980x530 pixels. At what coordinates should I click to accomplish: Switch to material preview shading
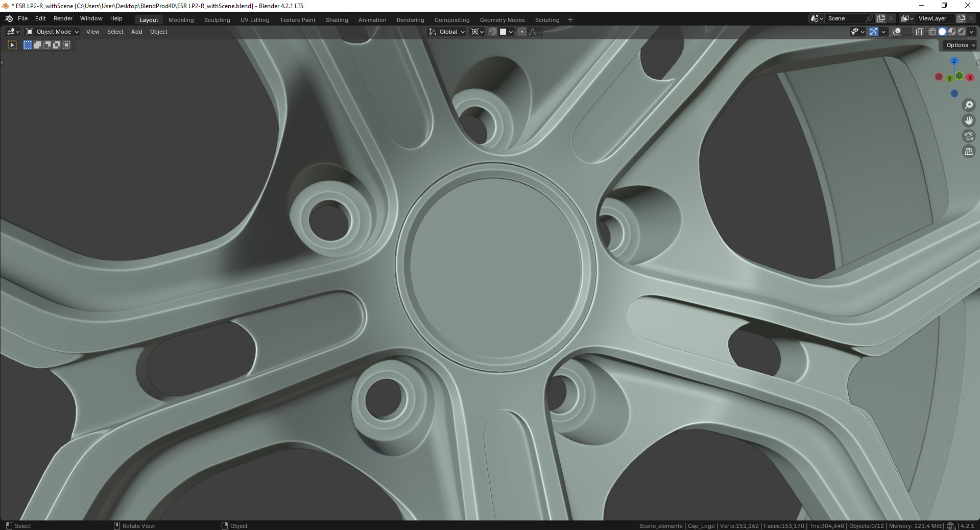point(952,32)
